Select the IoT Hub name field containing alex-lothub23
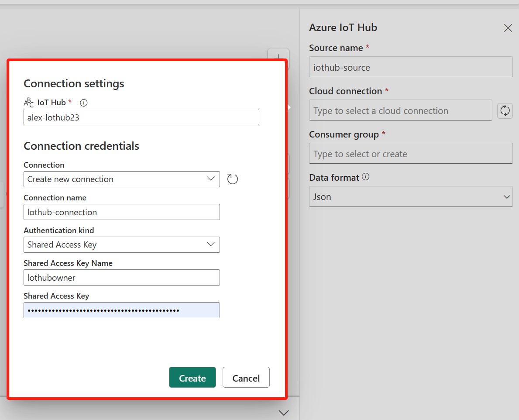Image resolution: width=519 pixels, height=420 pixels. pos(141,117)
